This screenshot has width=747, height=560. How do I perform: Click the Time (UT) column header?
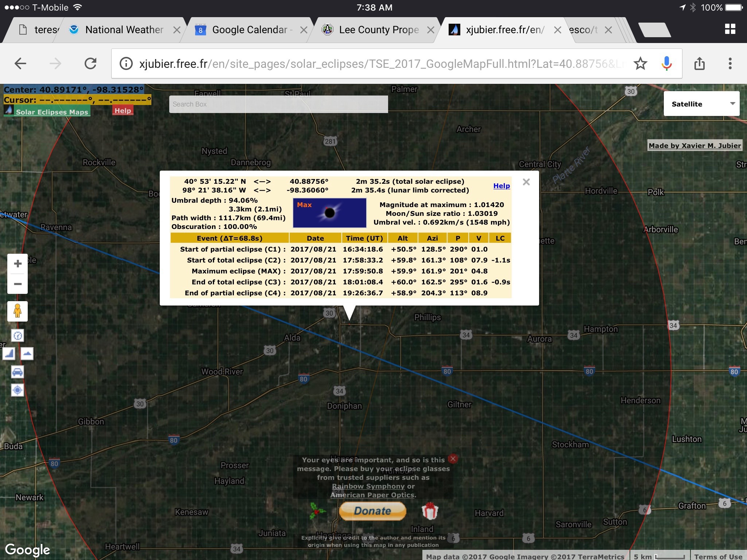pyautogui.click(x=364, y=238)
